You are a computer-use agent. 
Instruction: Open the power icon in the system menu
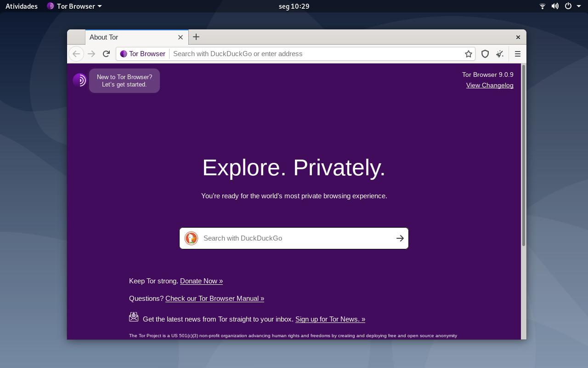(568, 6)
